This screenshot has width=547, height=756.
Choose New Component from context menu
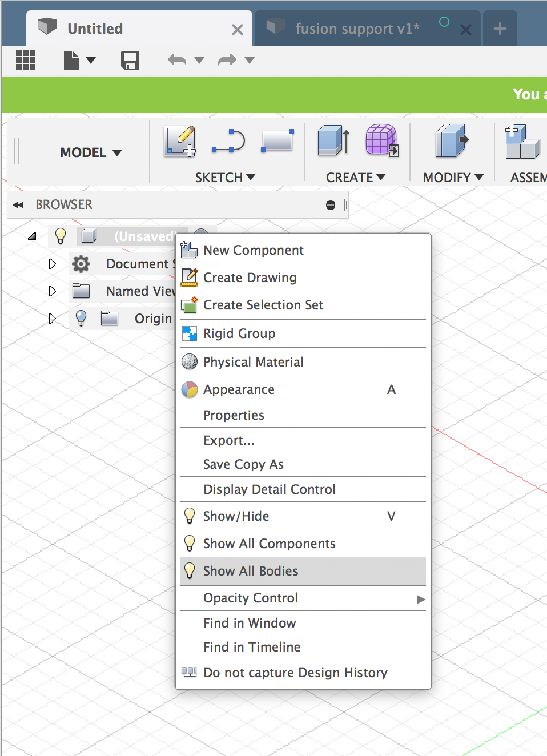tap(303, 250)
